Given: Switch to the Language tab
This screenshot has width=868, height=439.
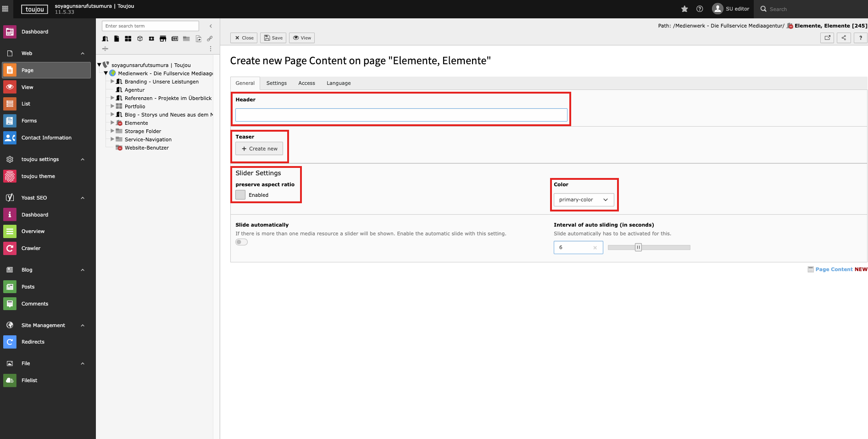Looking at the screenshot, I should tap(338, 83).
